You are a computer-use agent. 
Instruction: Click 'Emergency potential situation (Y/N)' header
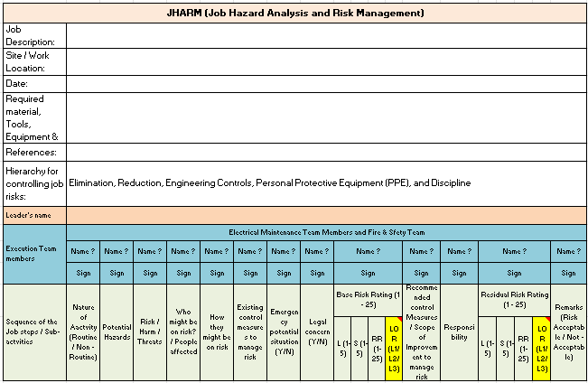[284, 332]
